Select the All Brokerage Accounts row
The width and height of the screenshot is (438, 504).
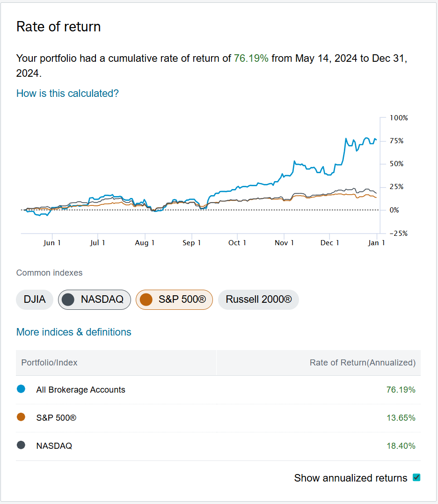[x=80, y=390]
